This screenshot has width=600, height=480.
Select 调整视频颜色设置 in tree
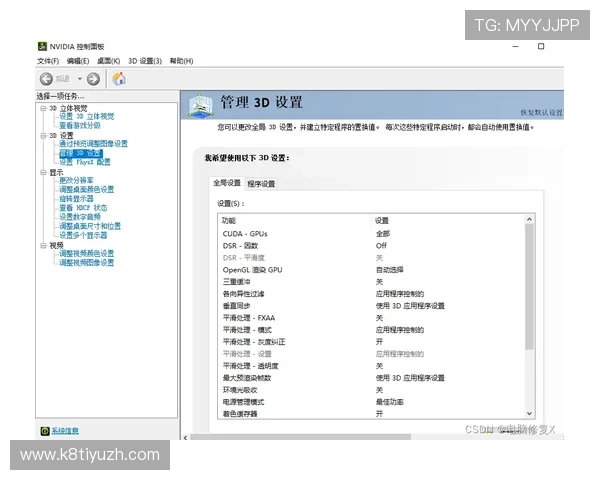86,253
